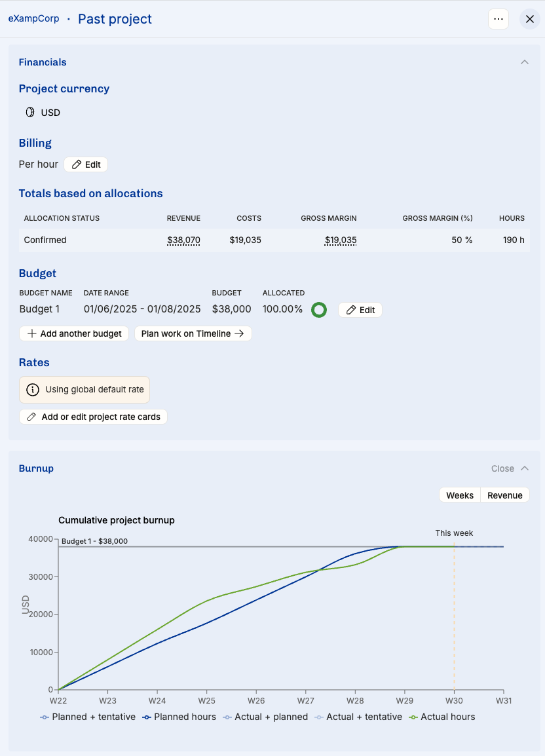Add or edit project rate cards

pyautogui.click(x=94, y=417)
